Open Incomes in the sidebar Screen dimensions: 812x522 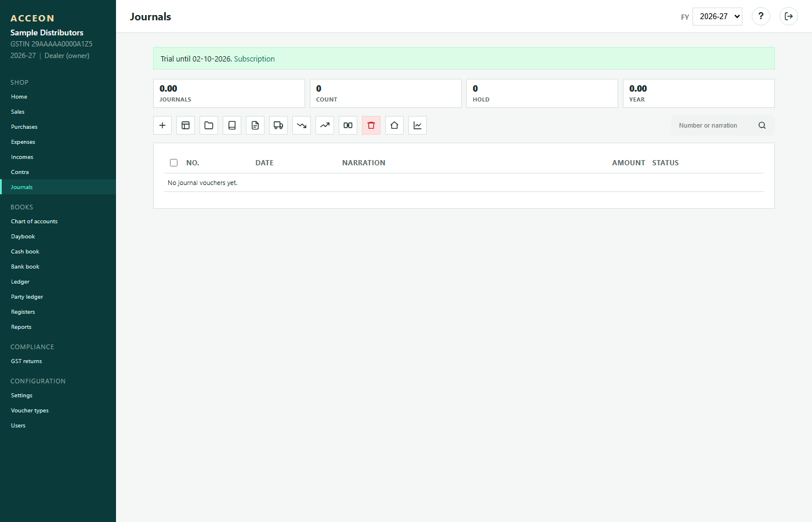pyautogui.click(x=58, y=157)
